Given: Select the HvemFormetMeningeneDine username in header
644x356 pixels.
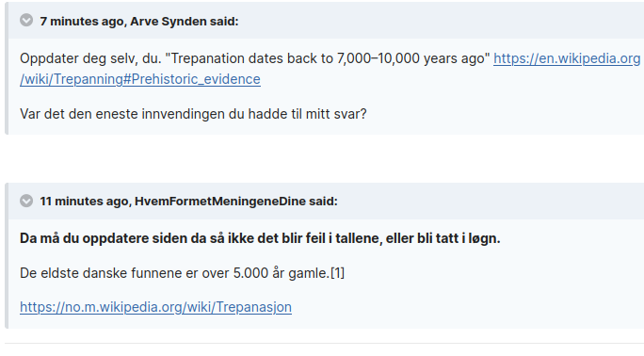Looking at the screenshot, I should coord(220,202).
